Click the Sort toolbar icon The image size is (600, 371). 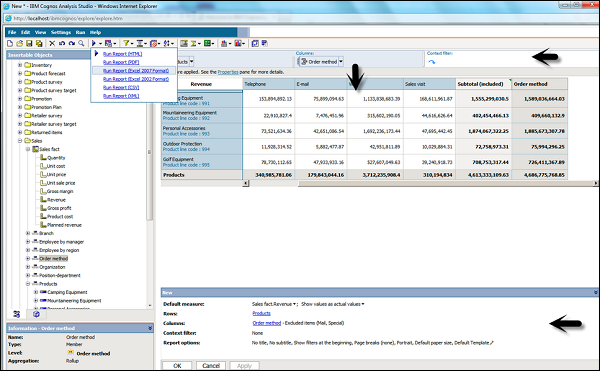[166, 44]
